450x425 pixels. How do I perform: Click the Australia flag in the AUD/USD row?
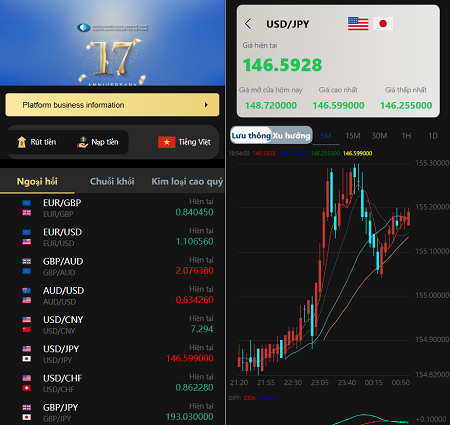27,290
